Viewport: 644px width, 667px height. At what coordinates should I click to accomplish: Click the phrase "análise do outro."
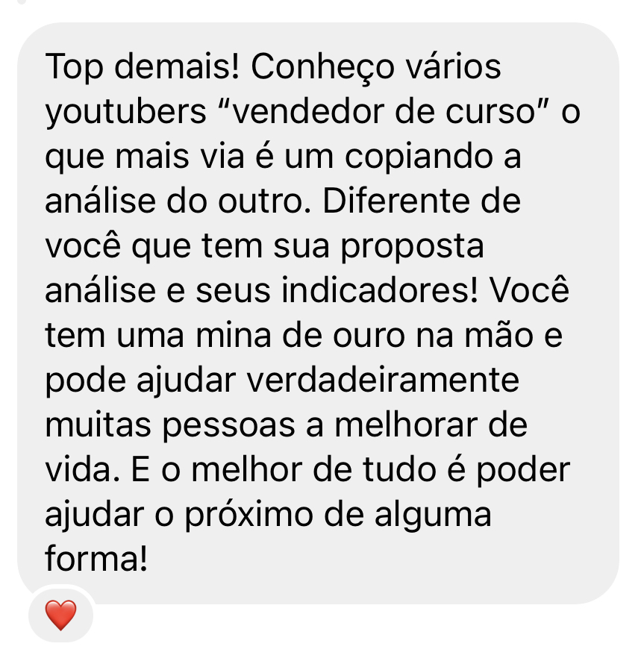tap(178, 201)
